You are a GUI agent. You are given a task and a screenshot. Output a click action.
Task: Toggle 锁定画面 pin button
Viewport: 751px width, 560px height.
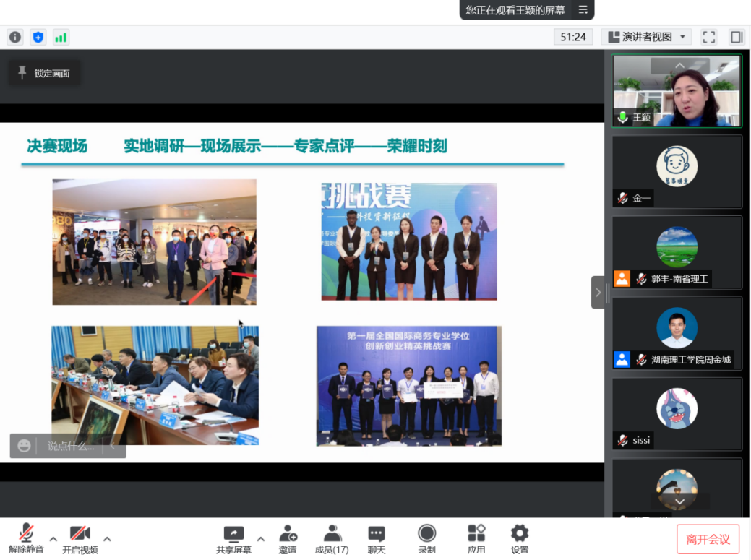coord(44,73)
